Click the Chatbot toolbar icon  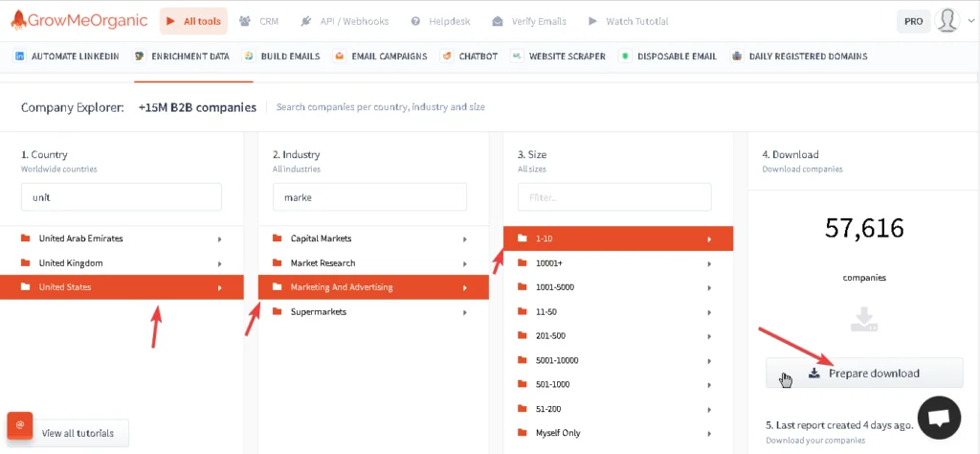click(x=447, y=57)
